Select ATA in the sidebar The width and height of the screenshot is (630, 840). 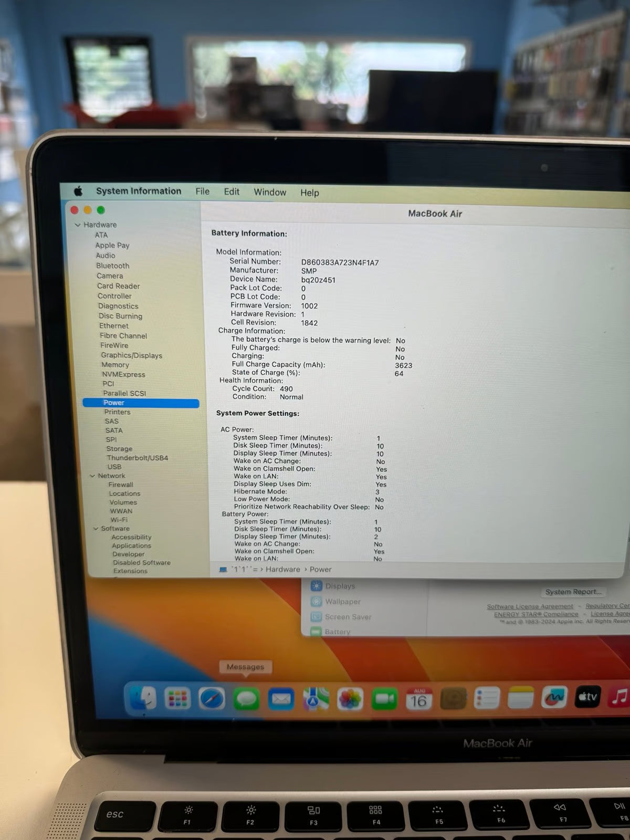click(x=101, y=235)
